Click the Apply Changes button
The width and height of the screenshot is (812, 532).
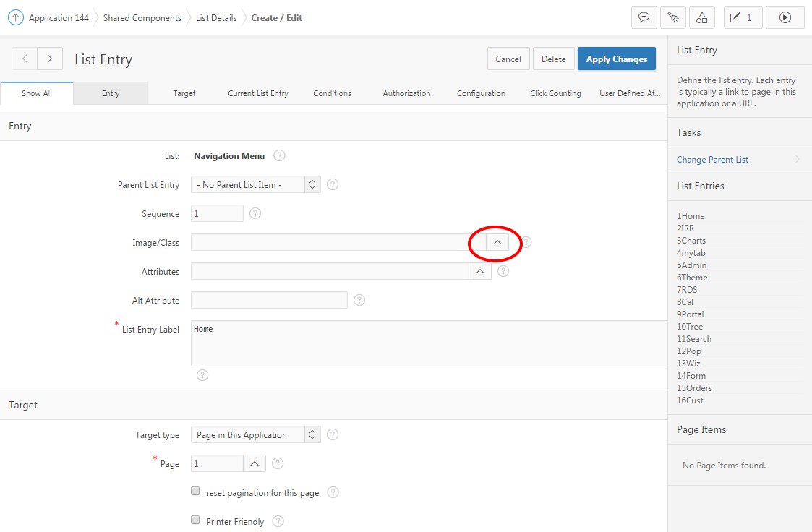click(616, 59)
